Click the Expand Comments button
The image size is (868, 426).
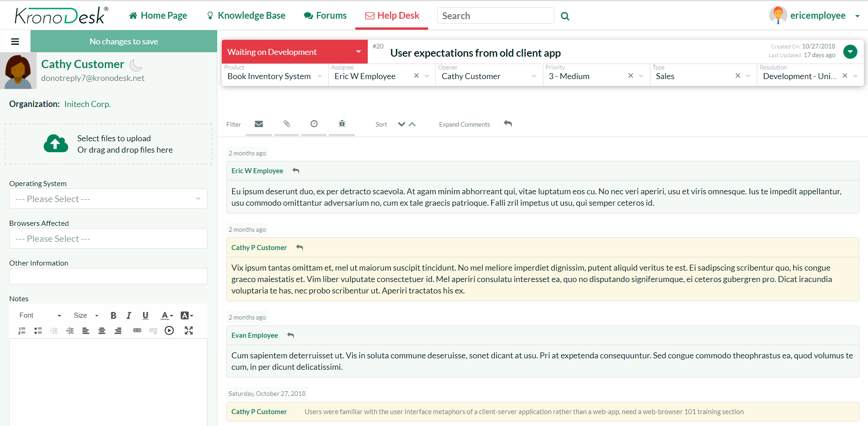(x=464, y=124)
